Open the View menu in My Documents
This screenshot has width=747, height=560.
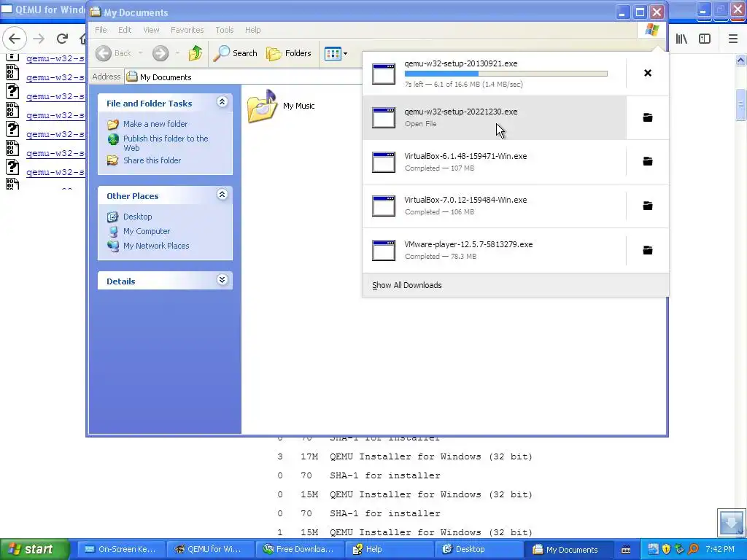[x=151, y=30]
